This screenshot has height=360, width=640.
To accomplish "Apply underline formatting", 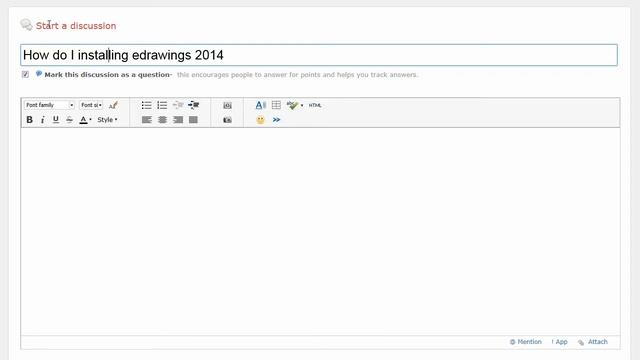I will 56,120.
